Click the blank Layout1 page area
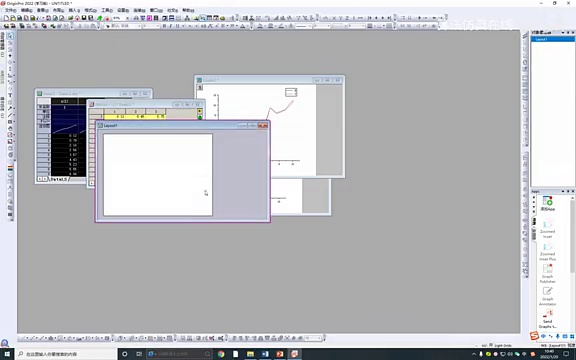The image size is (576, 360). (x=158, y=175)
